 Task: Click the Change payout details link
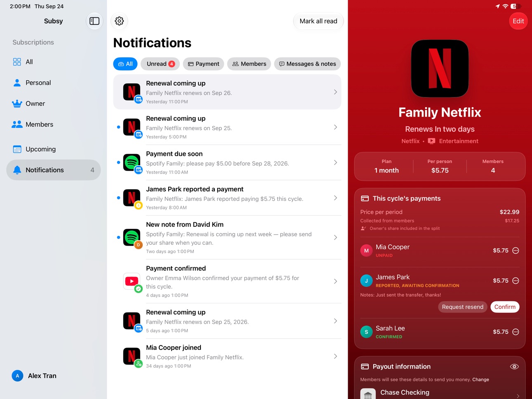click(480, 380)
